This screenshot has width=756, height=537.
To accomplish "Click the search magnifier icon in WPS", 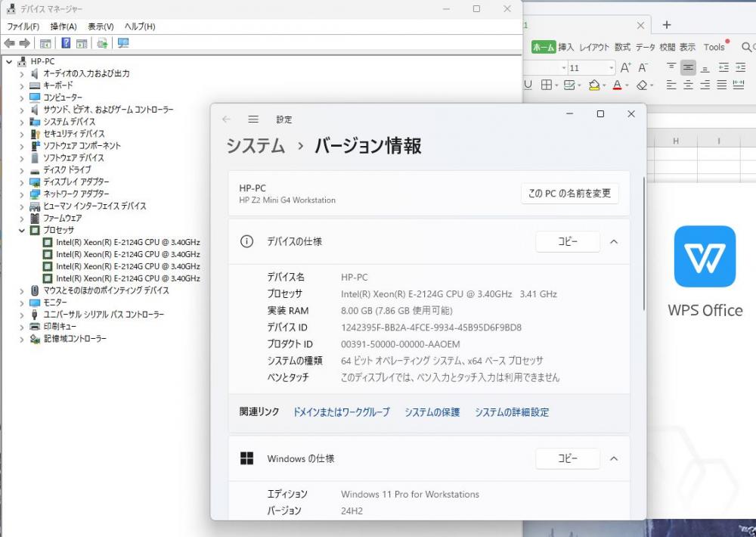I will 746,47.
